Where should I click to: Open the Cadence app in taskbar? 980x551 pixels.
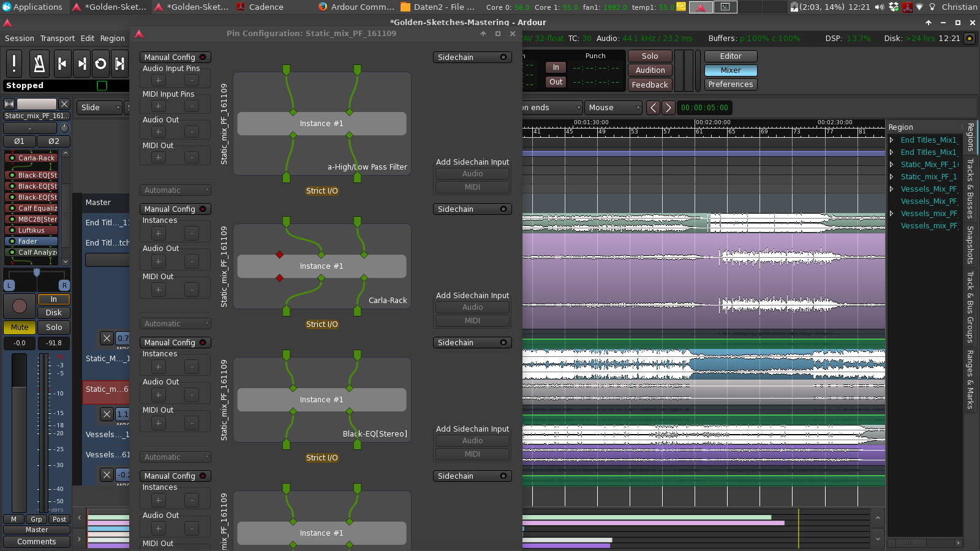260,7
